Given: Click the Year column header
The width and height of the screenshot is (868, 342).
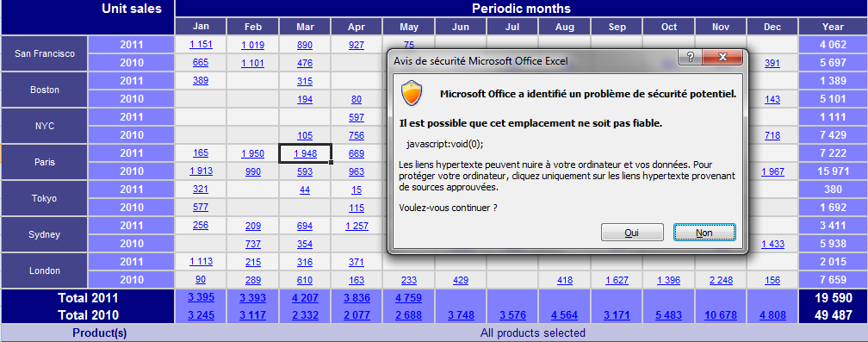Looking at the screenshot, I should pos(833,27).
